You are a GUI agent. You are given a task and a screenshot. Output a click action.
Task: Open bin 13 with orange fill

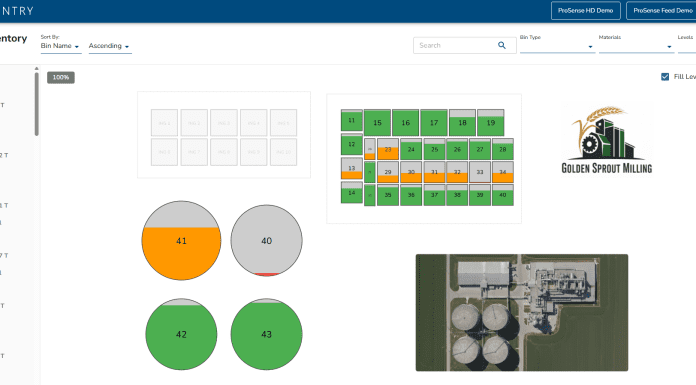tap(352, 168)
